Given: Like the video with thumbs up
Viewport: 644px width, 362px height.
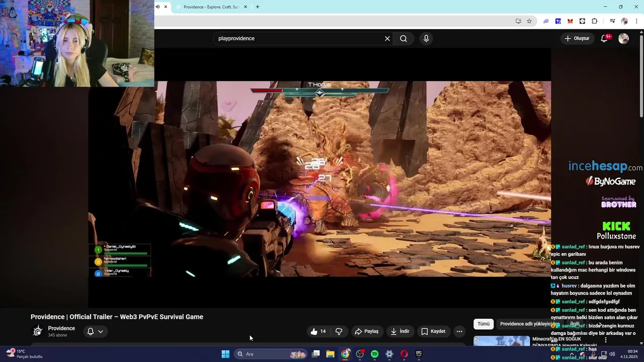Looking at the screenshot, I should [x=318, y=331].
